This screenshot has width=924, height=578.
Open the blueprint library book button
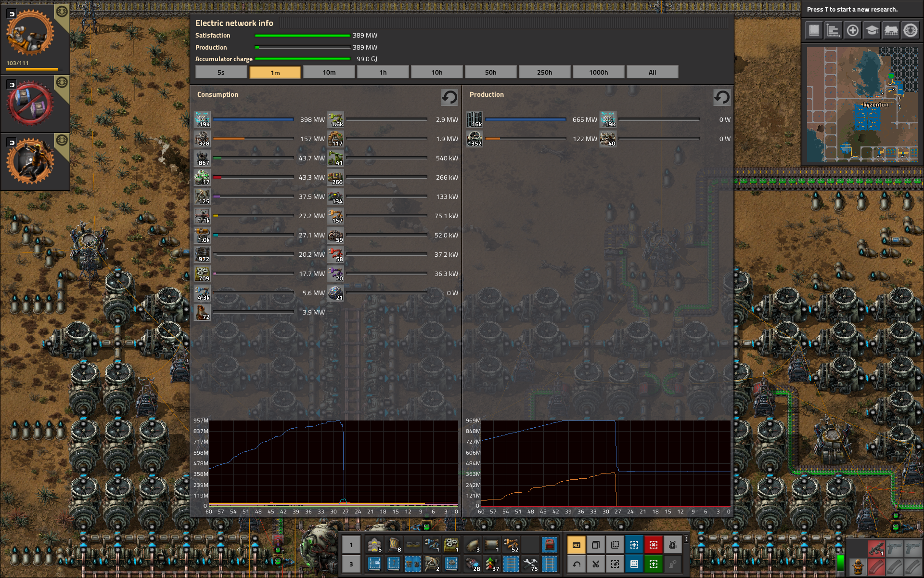coord(814,31)
